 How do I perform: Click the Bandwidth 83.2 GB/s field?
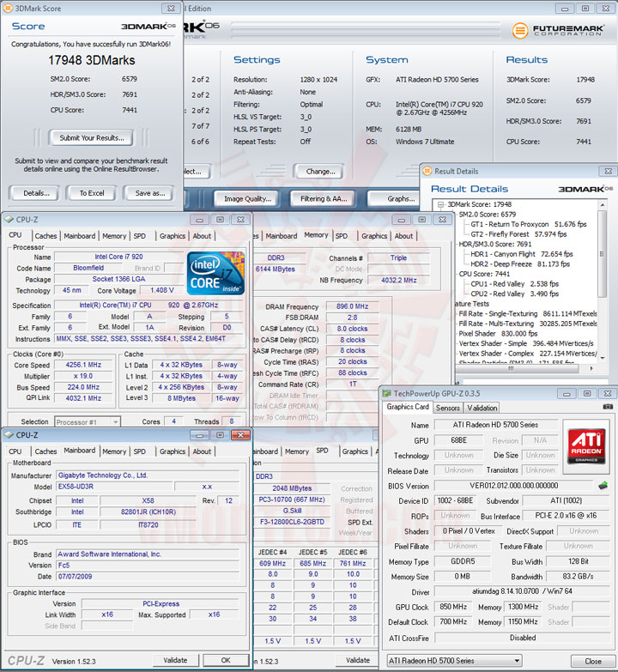578,577
